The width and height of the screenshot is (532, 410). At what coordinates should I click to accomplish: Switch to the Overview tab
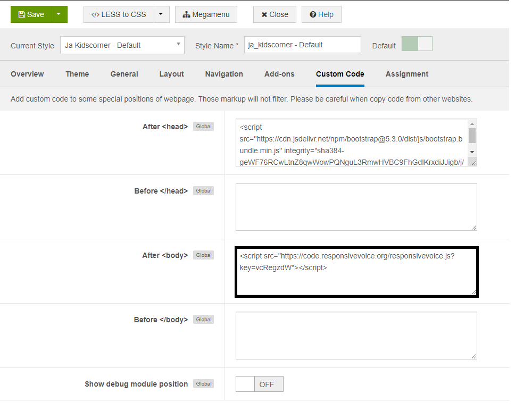click(x=27, y=74)
